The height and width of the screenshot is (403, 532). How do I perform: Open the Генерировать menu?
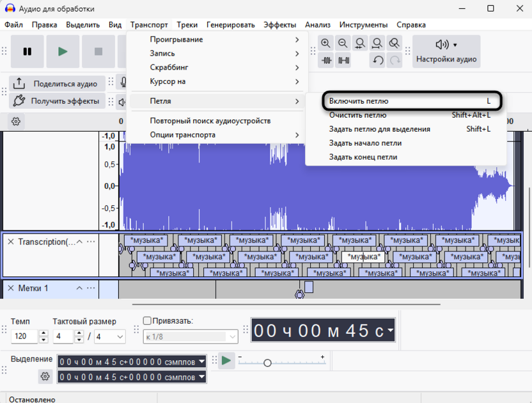click(x=231, y=25)
